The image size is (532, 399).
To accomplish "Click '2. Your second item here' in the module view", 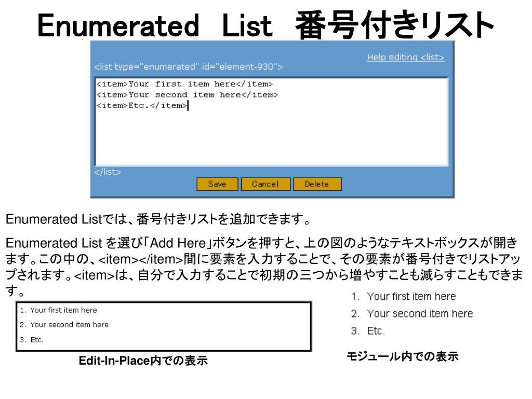I will [412, 313].
